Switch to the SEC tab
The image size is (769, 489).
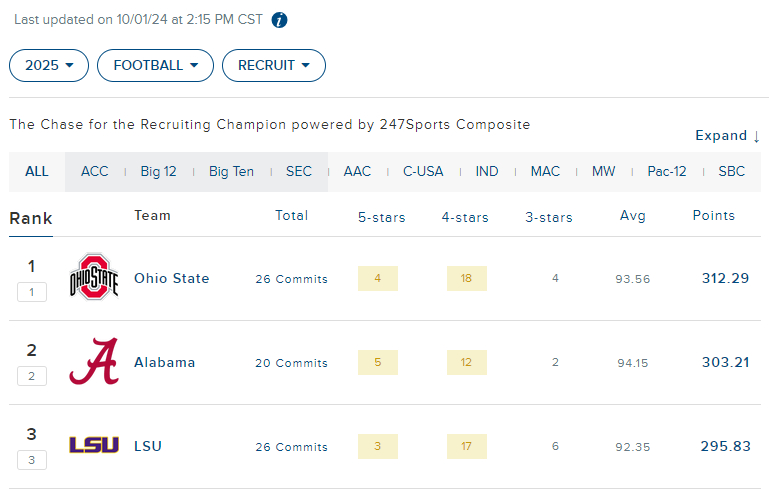(299, 172)
